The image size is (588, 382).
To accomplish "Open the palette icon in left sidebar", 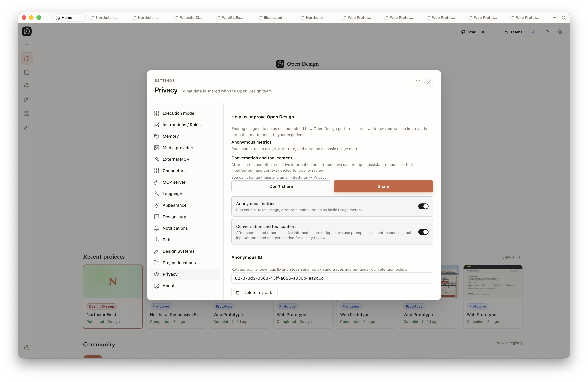I will (x=27, y=86).
